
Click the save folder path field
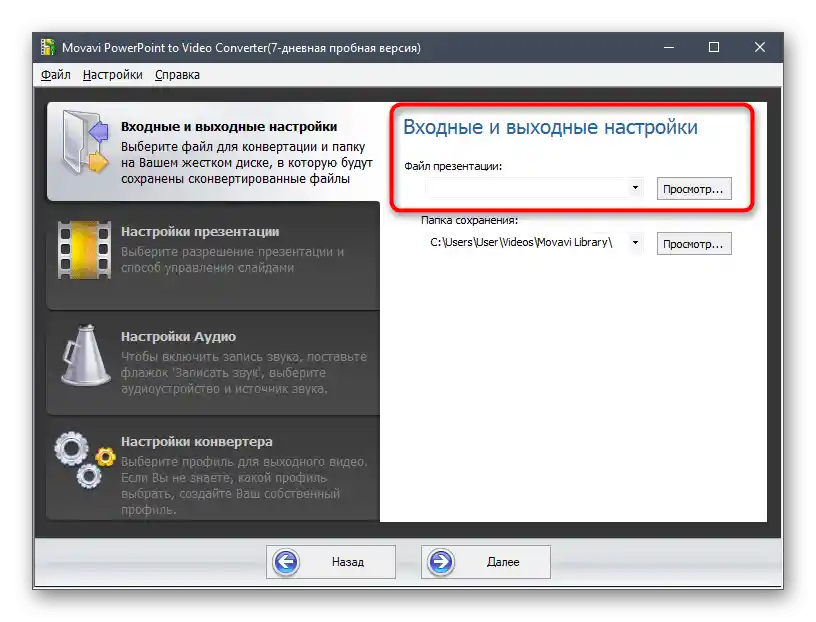[527, 243]
